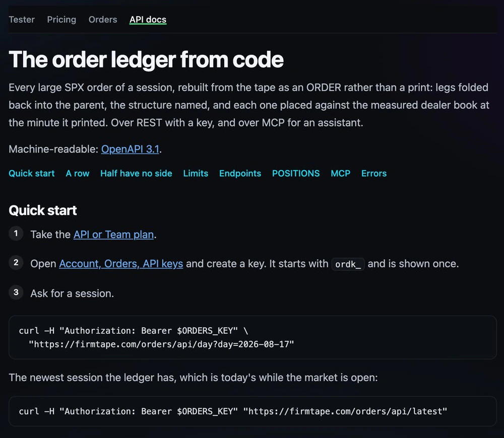Click 'The newest session the ledger has' sentence
The height and width of the screenshot is (438, 504).
tap(193, 377)
